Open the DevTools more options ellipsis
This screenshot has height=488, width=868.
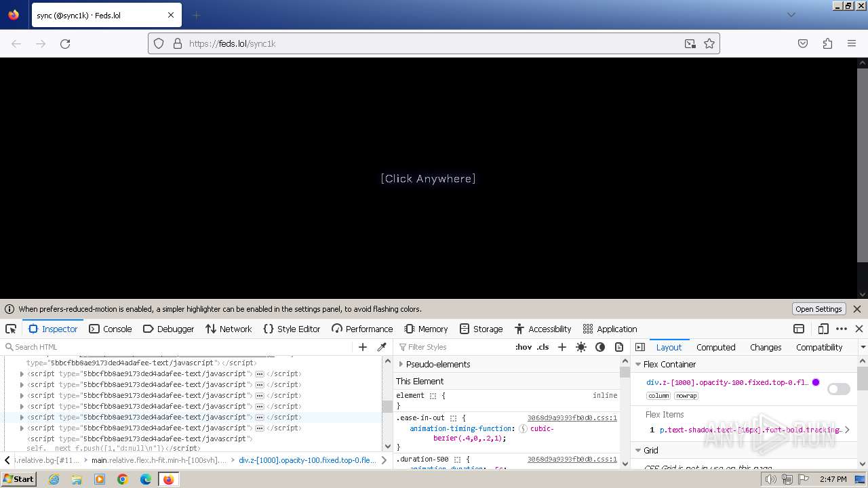point(842,329)
